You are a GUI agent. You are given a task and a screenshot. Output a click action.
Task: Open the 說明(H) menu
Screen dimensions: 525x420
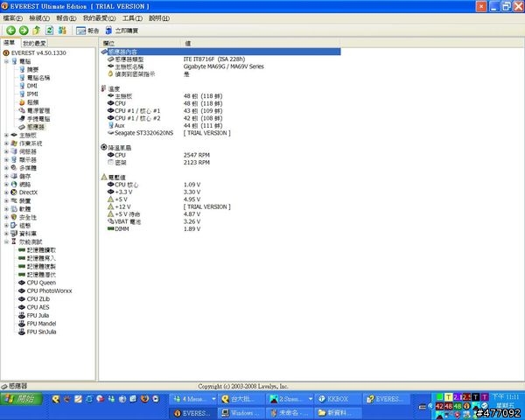[159, 18]
